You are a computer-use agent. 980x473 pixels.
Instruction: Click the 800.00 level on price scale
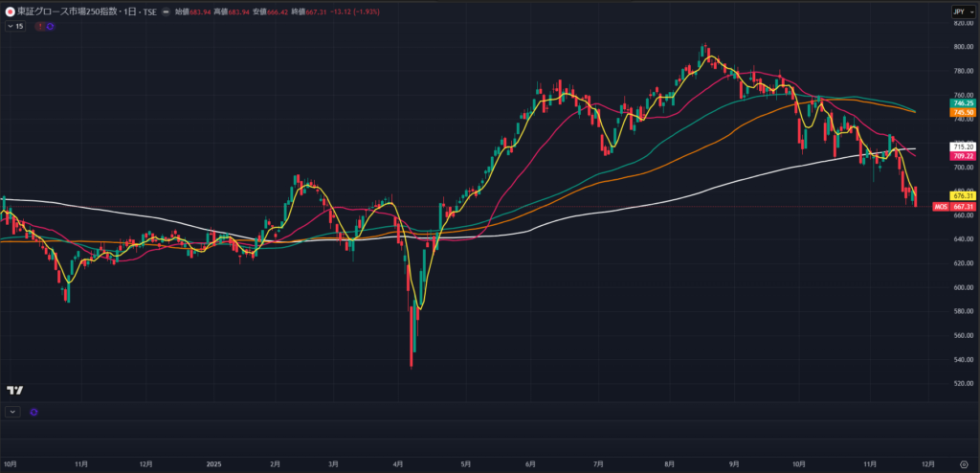(963, 47)
